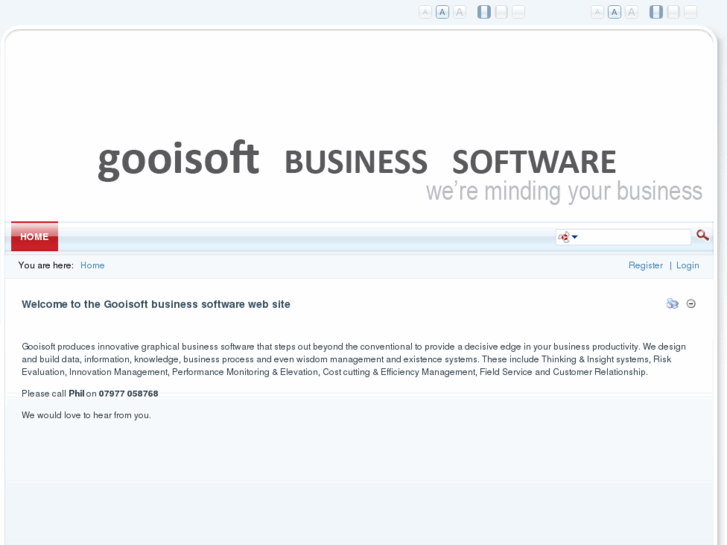Open the search scope dropdown arrow
The width and height of the screenshot is (727, 545).
click(x=575, y=237)
